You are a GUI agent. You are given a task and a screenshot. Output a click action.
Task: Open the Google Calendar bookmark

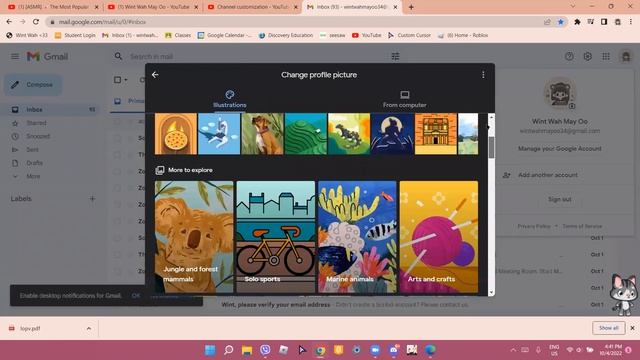tap(225, 35)
